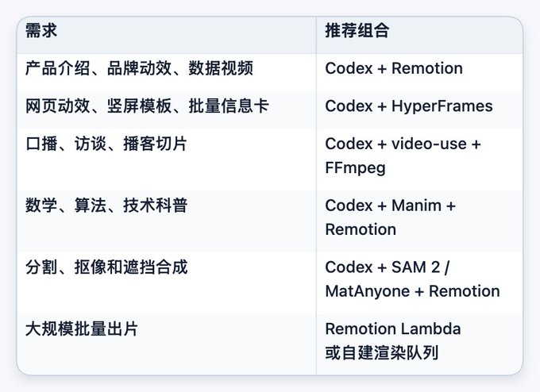Click the word MatAnyone
This screenshot has height=392, width=540.
click(367, 292)
